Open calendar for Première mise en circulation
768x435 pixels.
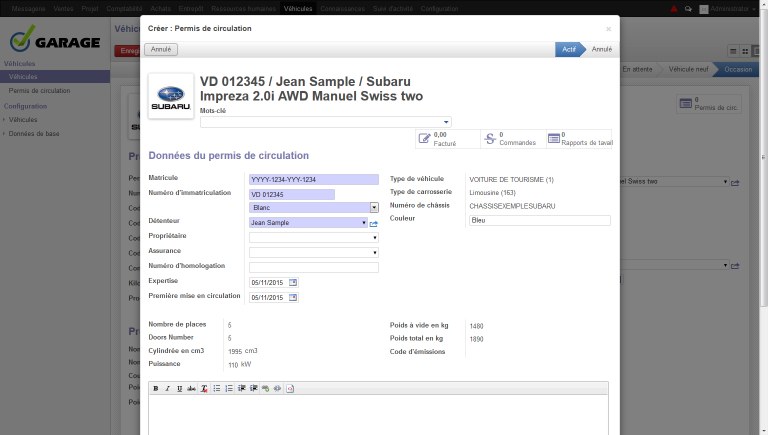293,297
